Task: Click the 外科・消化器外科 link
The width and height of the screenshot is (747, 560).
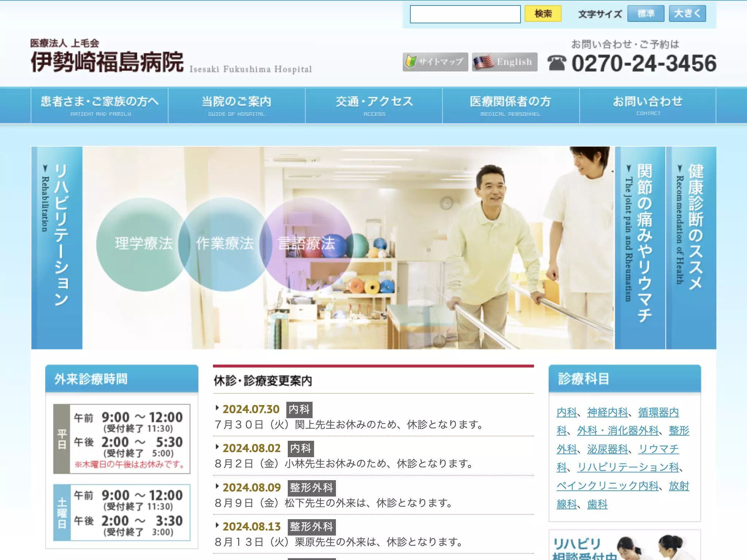Action: point(618,431)
